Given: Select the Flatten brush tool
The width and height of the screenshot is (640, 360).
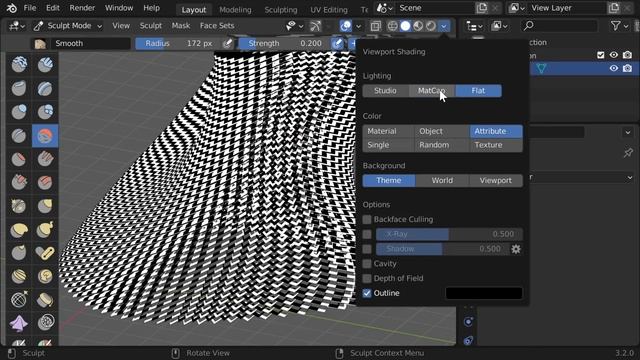Looking at the screenshot, I should pos(19,159).
